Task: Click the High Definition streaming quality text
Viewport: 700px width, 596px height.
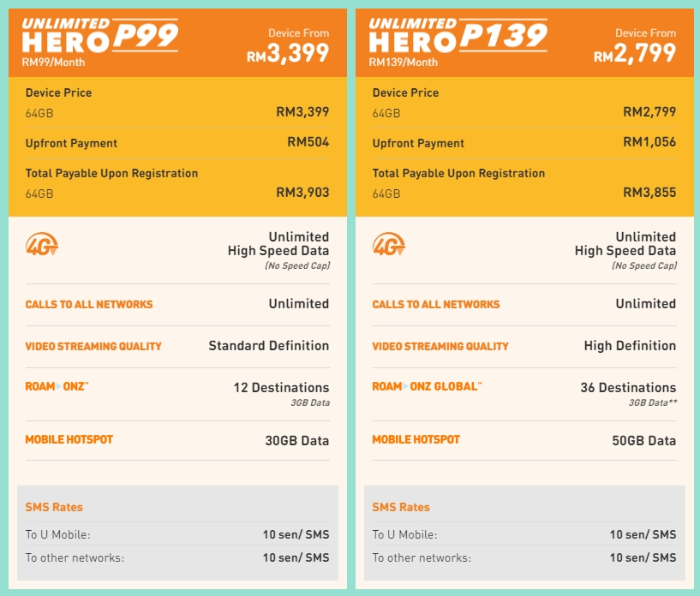Action: pyautogui.click(x=630, y=346)
